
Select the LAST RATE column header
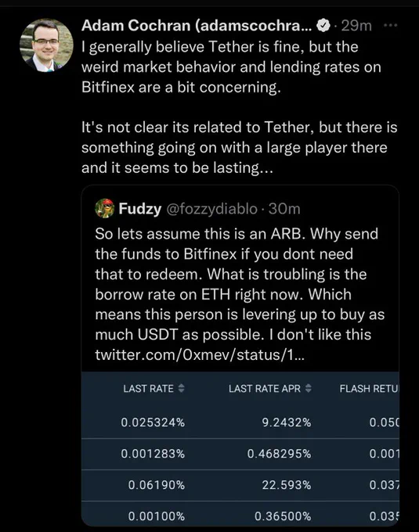click(x=148, y=389)
